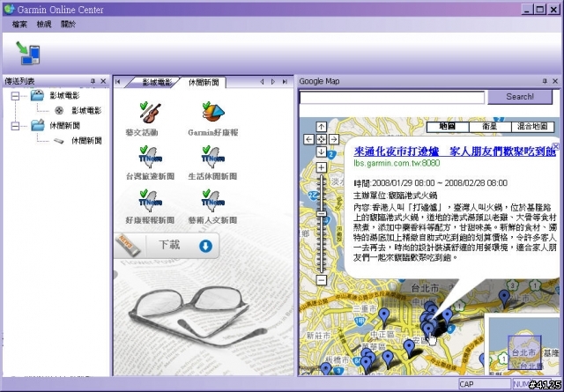Click the 影城電影 folder icon in tree
The height and width of the screenshot is (392, 564).
(37, 95)
